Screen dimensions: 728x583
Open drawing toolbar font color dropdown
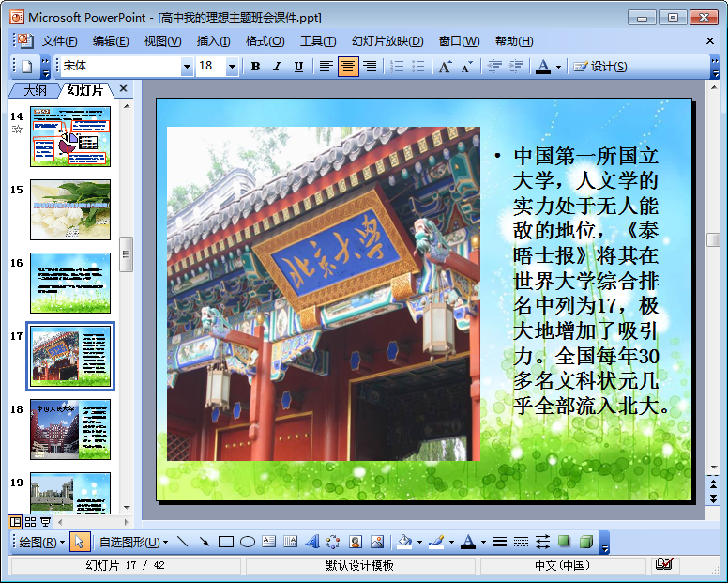pos(483,542)
